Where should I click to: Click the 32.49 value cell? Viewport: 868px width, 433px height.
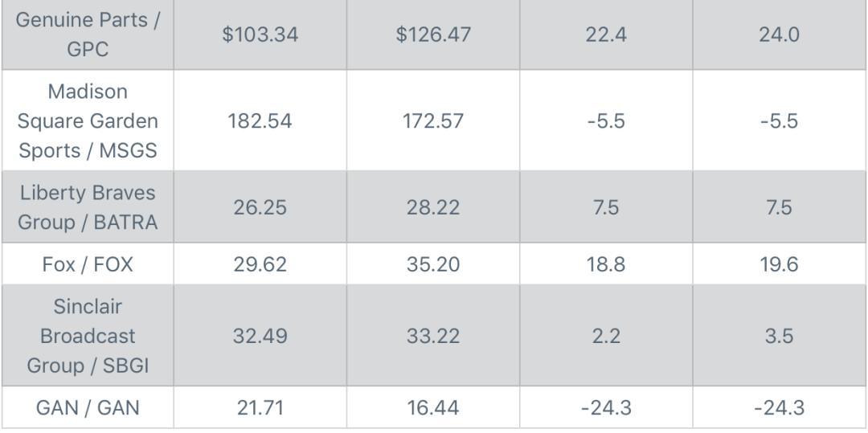click(x=260, y=336)
